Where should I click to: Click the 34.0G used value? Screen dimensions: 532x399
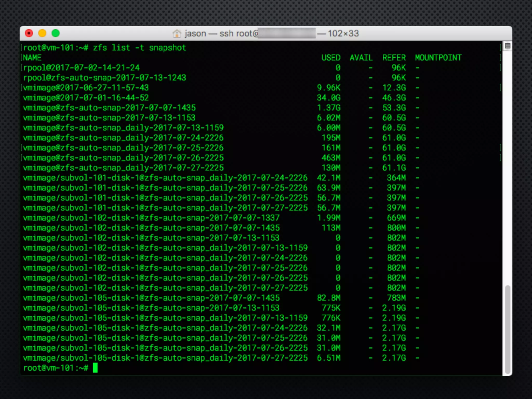[328, 98]
